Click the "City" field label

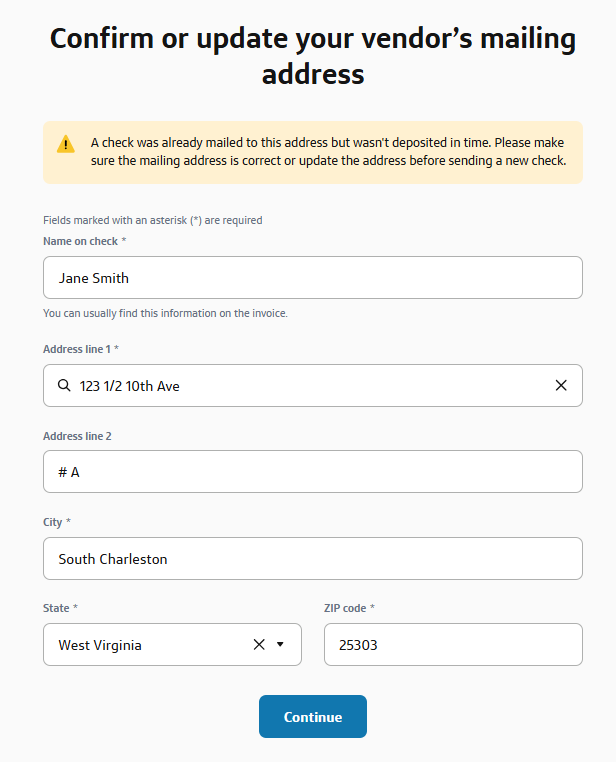point(53,522)
